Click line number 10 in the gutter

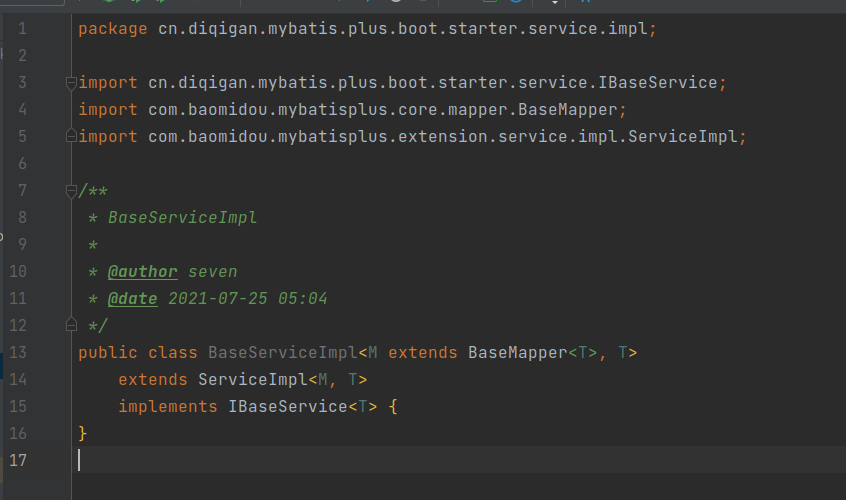pyautogui.click(x=18, y=271)
